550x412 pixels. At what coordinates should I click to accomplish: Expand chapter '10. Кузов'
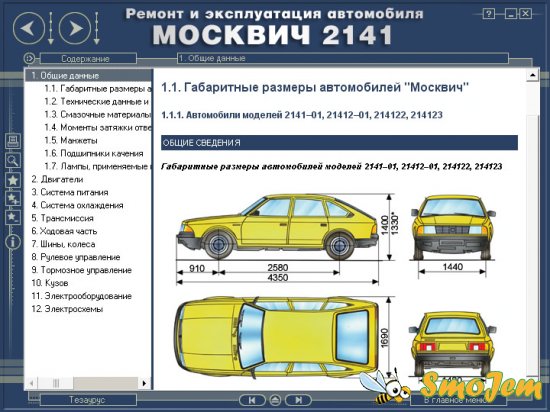49,283
